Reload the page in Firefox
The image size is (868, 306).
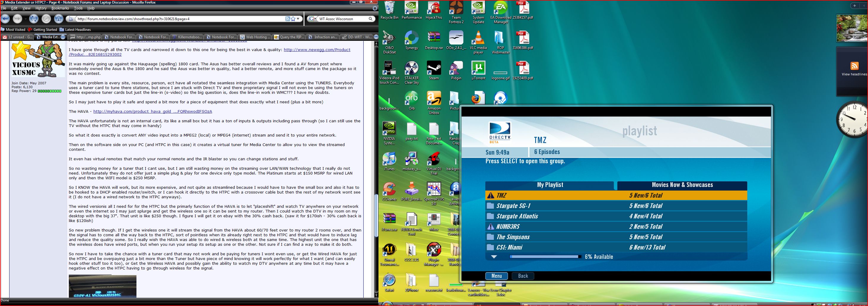coord(34,19)
